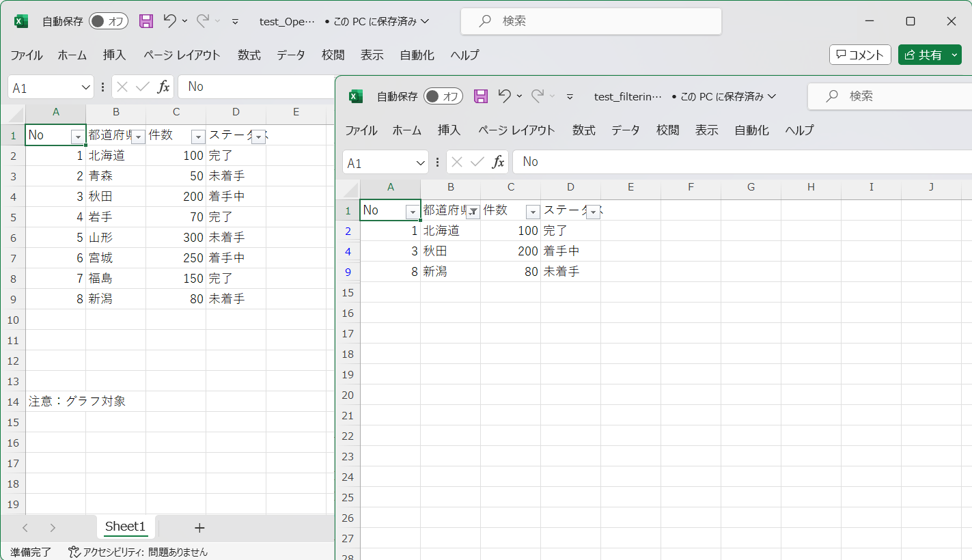Open the ステータス filter dropdown in front window

(x=593, y=212)
